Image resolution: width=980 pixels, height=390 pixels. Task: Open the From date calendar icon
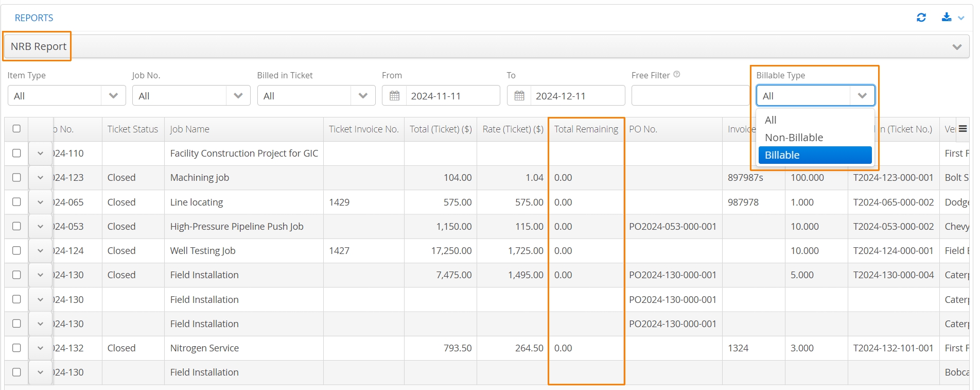(394, 96)
